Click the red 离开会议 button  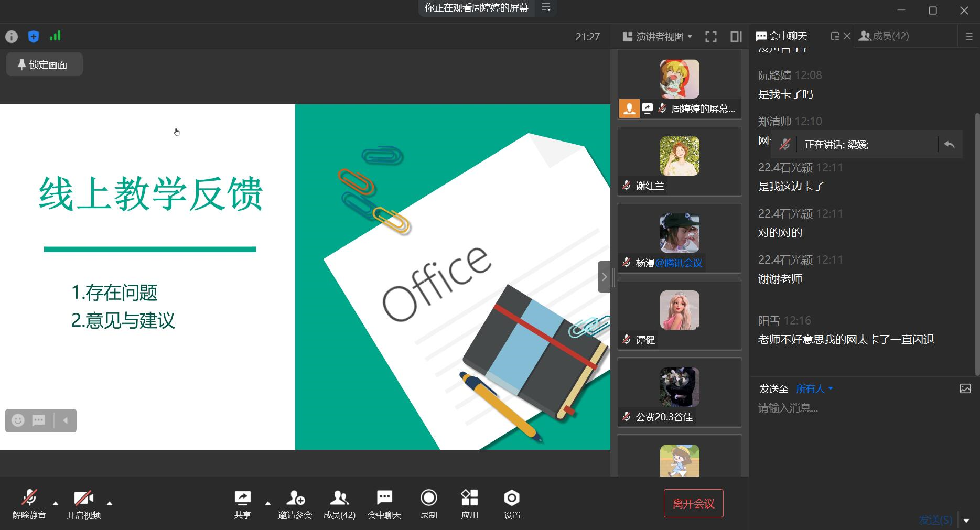tap(694, 503)
